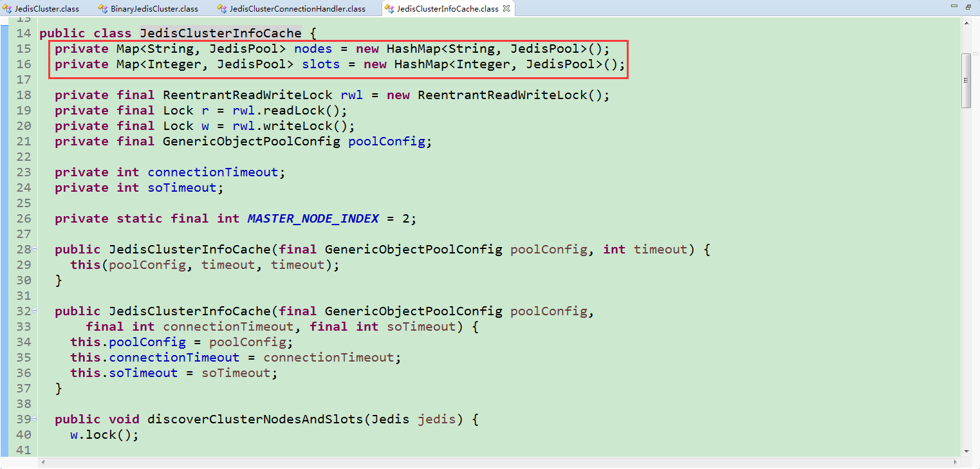Click line number 17 in the gutter
Viewport: 980px width, 469px height.
[23, 80]
